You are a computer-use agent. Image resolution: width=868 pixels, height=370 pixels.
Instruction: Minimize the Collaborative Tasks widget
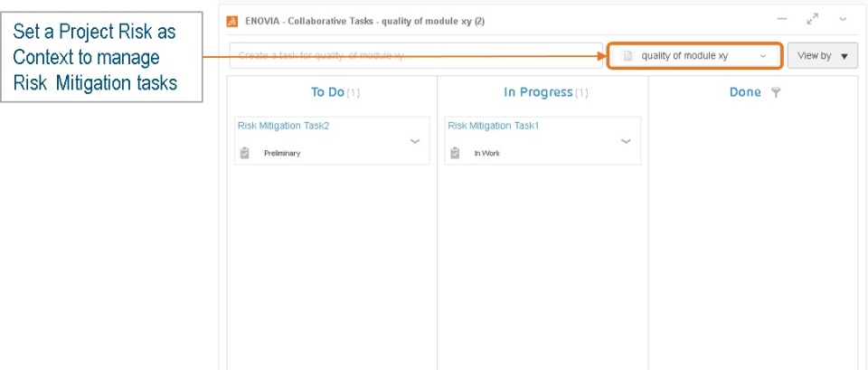[781, 19]
